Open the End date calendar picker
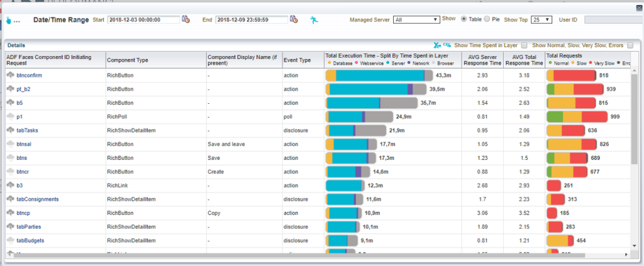This screenshot has height=266, width=644. tap(293, 19)
